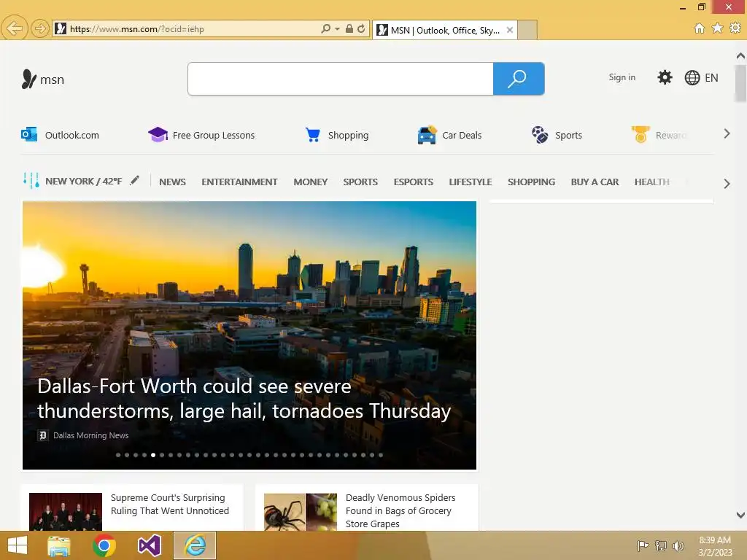
Task: Select the MSN | Outlook, Office tab
Action: (444, 30)
